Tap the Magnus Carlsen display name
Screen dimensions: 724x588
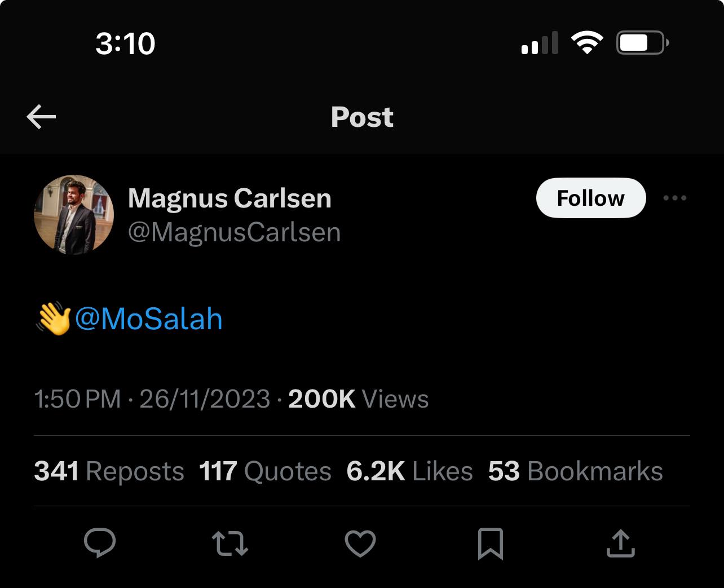click(x=229, y=198)
